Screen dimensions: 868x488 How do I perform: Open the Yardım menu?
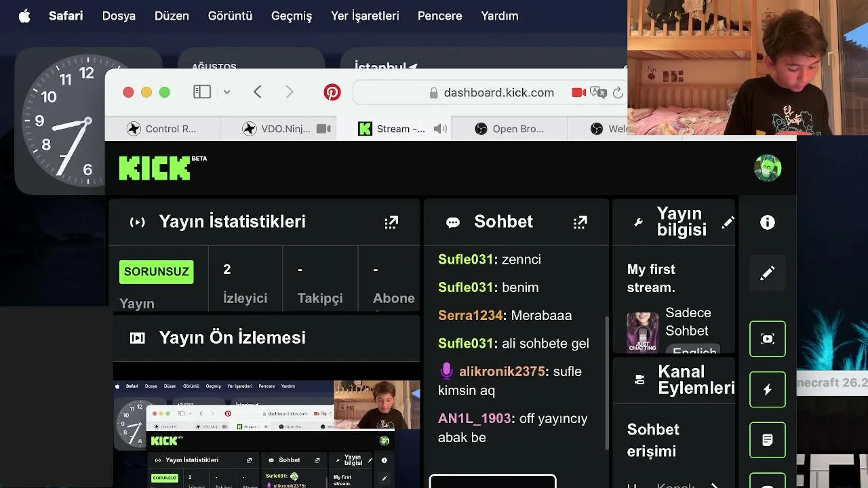(500, 16)
